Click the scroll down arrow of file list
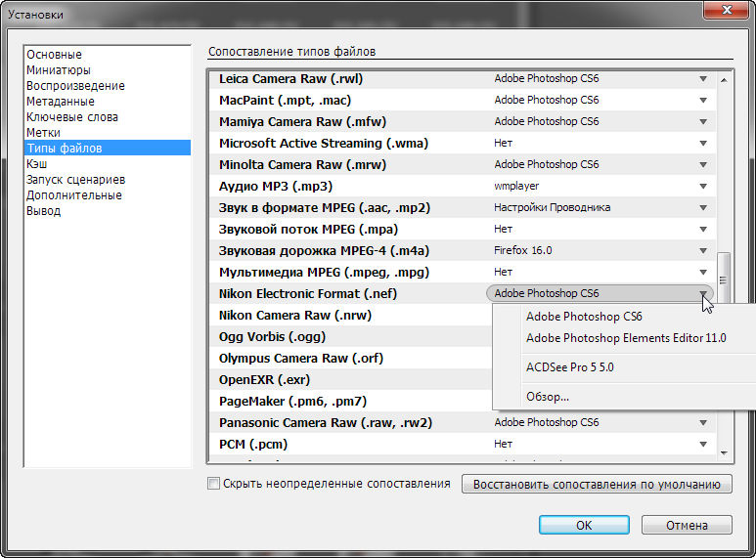 pos(724,453)
